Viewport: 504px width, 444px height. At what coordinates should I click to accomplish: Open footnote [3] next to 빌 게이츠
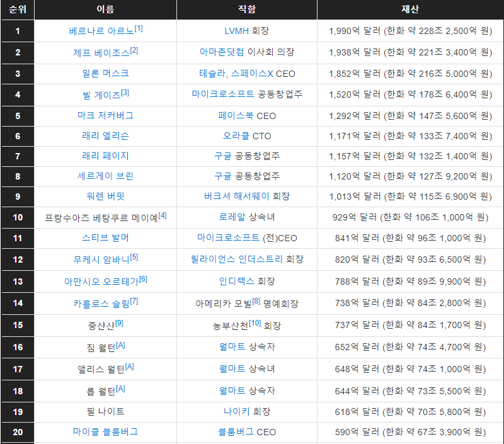coord(125,93)
